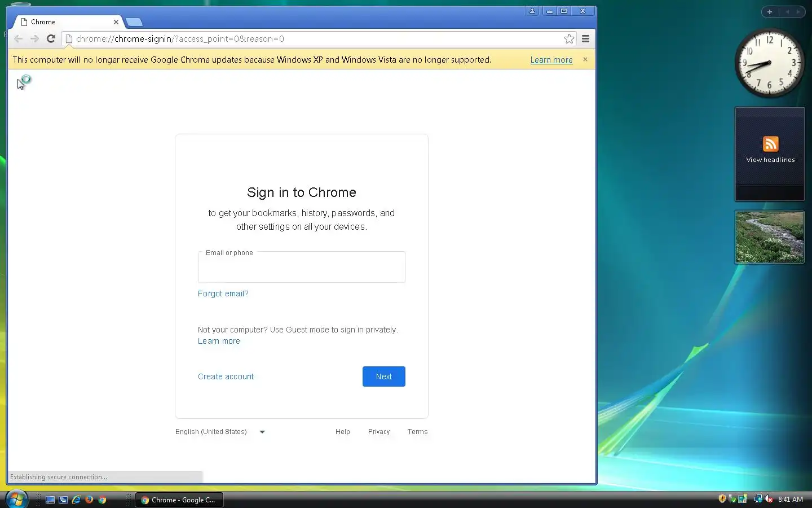Viewport: 812px width, 508px height.
Task: Click the slideshow photo gadget thumbnail
Action: coord(769,237)
